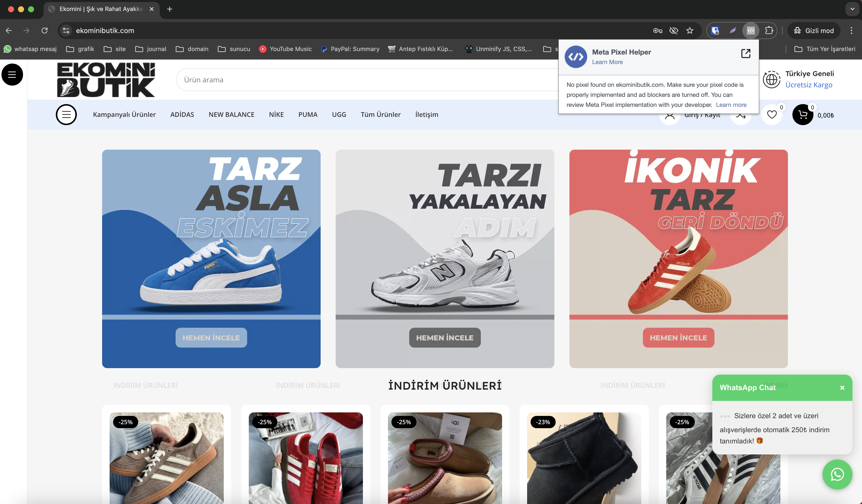Select the PUMA menu item
The height and width of the screenshot is (504, 862).
pos(308,115)
